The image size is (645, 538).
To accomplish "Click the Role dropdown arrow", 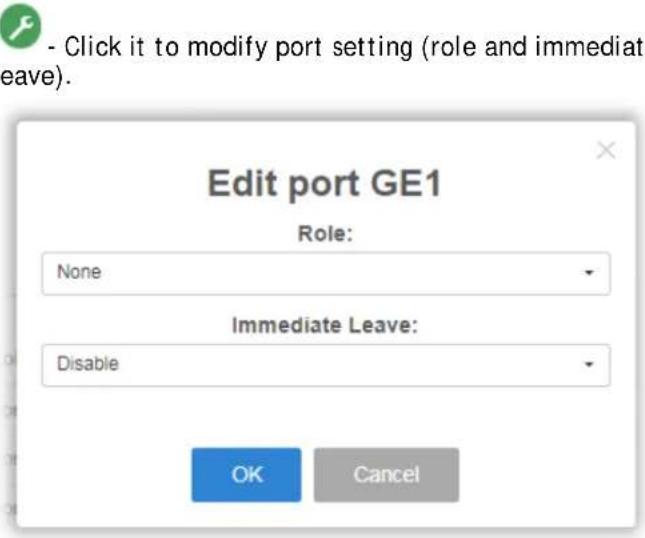I will [589, 272].
